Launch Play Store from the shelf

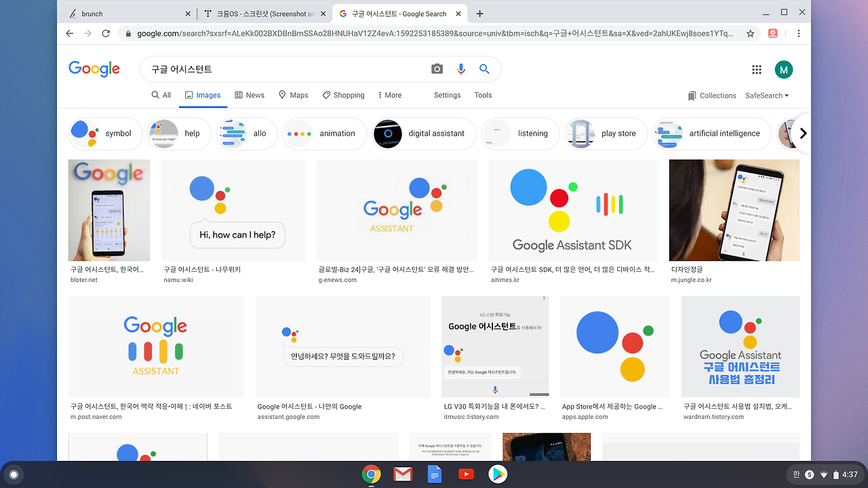tap(498, 474)
